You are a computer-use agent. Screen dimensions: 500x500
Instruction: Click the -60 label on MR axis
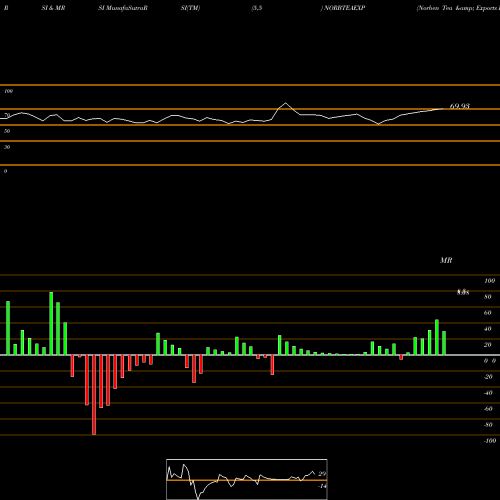488,409
